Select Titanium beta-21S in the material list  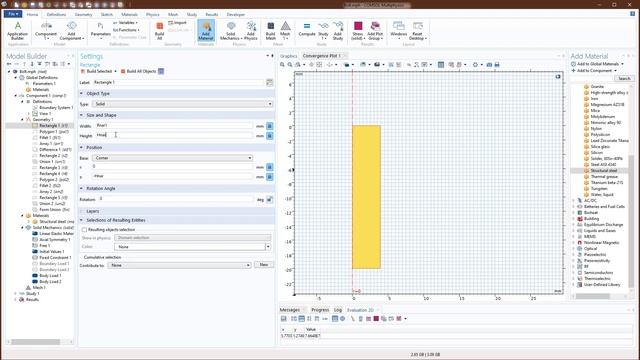click(x=607, y=182)
